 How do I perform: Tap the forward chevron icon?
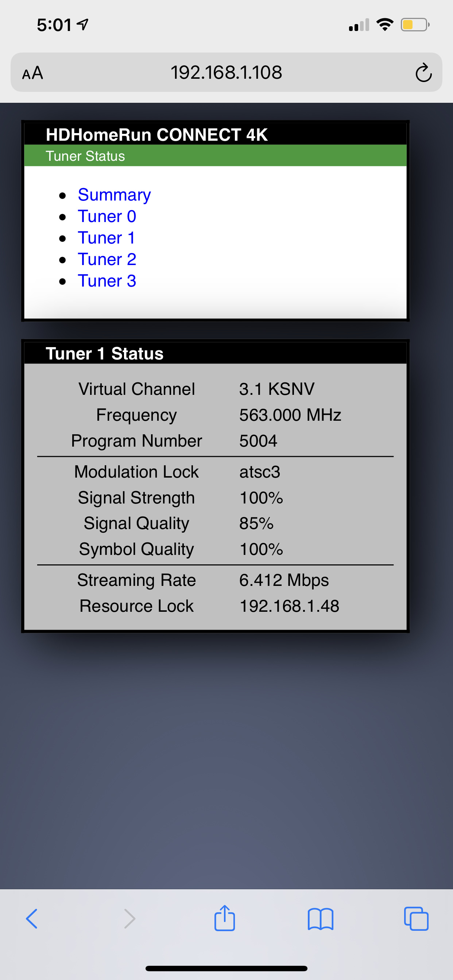pos(129,919)
